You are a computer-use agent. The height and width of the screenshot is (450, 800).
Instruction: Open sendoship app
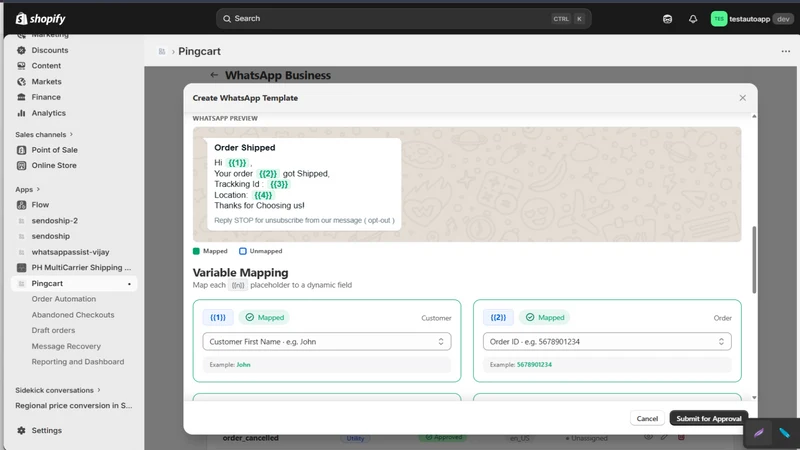pyautogui.click(x=51, y=236)
